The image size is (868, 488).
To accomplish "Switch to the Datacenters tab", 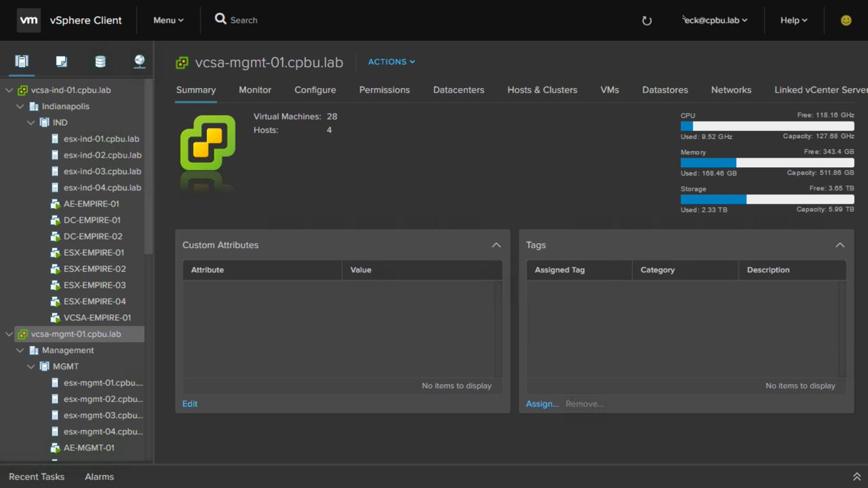I will click(x=459, y=90).
